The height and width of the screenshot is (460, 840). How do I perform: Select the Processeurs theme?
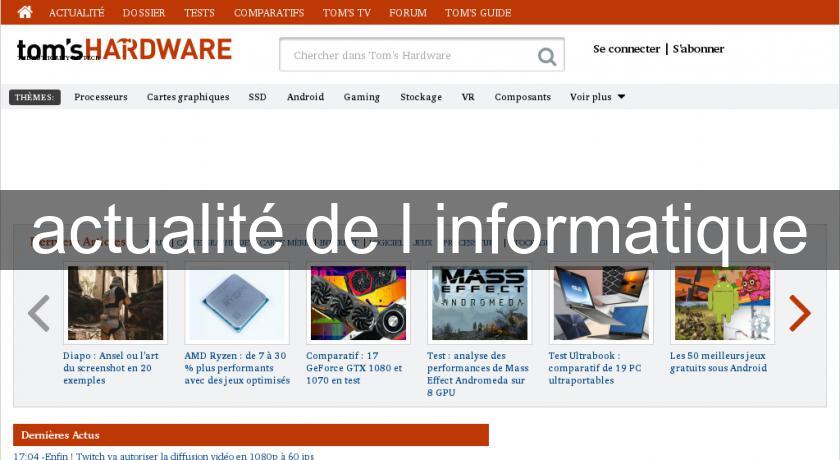click(x=101, y=97)
